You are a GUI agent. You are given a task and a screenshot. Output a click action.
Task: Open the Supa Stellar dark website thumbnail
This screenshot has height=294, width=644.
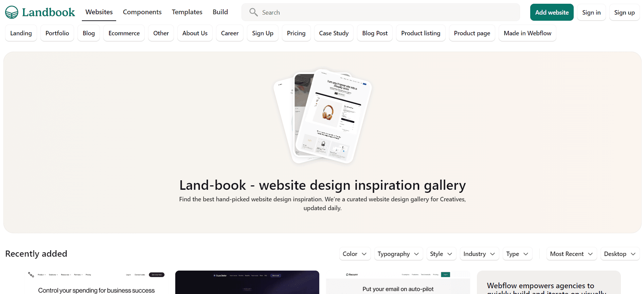(247, 282)
